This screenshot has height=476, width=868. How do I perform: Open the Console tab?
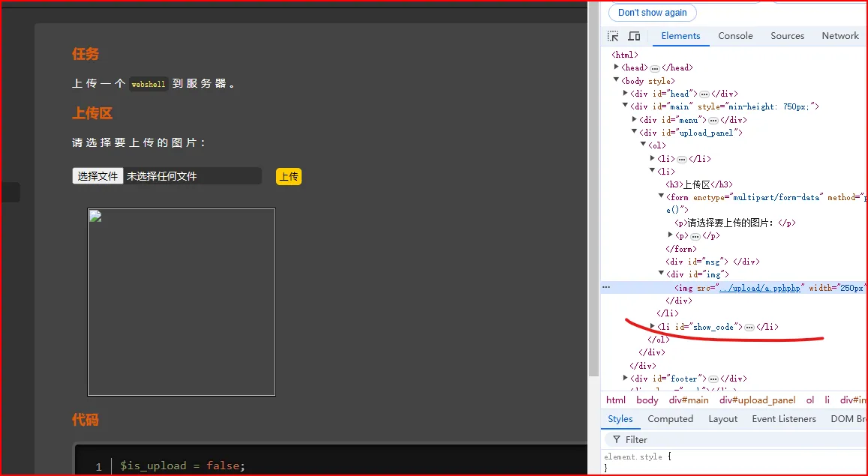pyautogui.click(x=735, y=36)
